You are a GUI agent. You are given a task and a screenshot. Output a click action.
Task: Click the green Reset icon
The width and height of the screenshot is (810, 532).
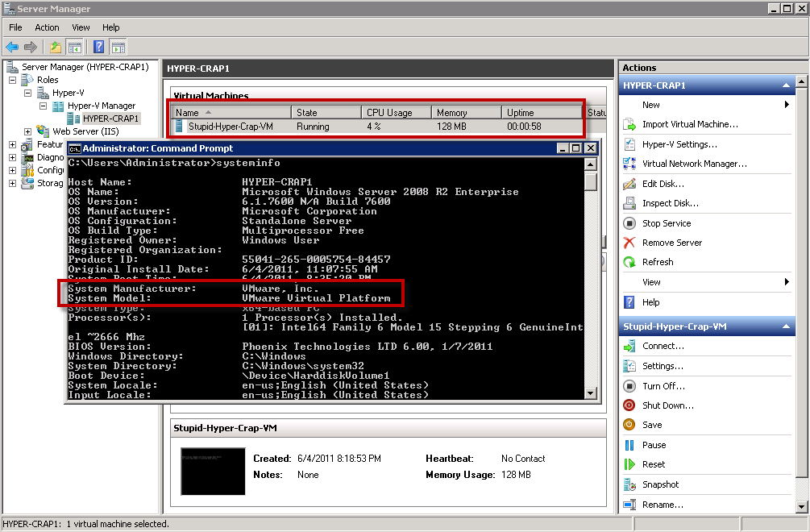coord(629,464)
